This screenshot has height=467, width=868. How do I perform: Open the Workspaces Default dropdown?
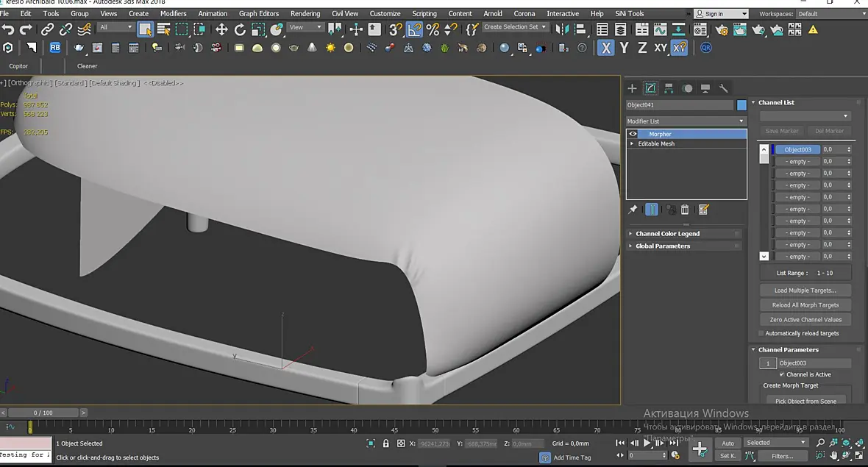tap(830, 14)
